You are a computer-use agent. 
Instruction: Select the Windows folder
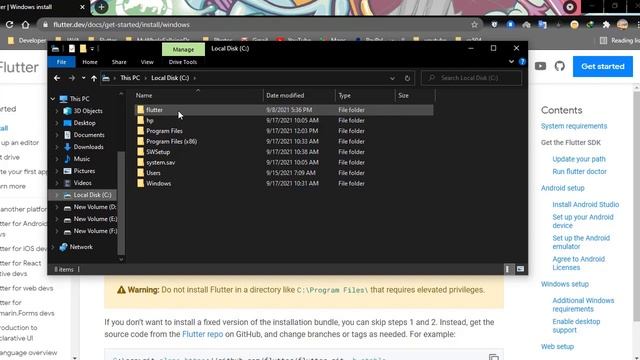158,184
